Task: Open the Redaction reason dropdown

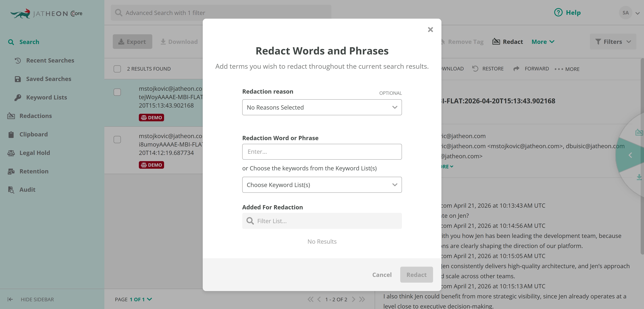Action: coord(322,107)
